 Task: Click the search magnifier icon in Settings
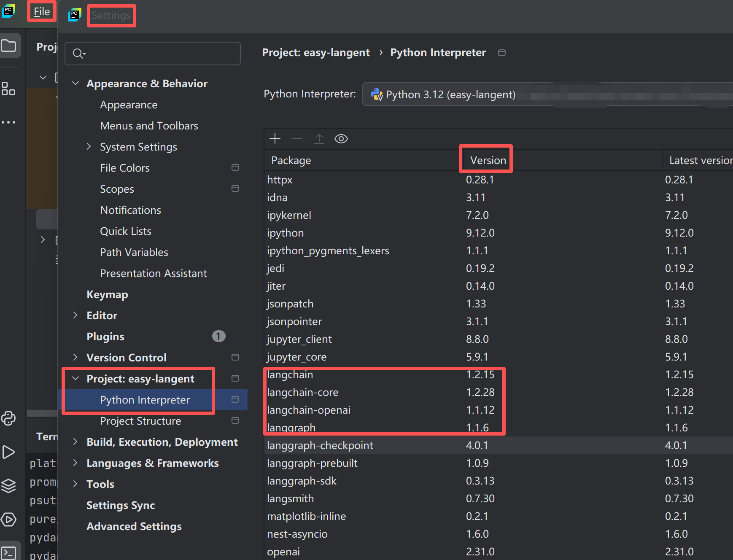pos(79,54)
